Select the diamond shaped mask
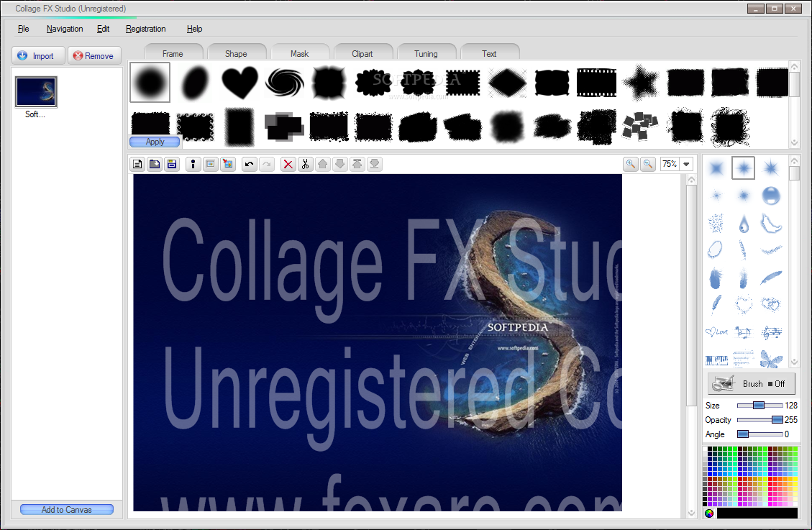 507,83
